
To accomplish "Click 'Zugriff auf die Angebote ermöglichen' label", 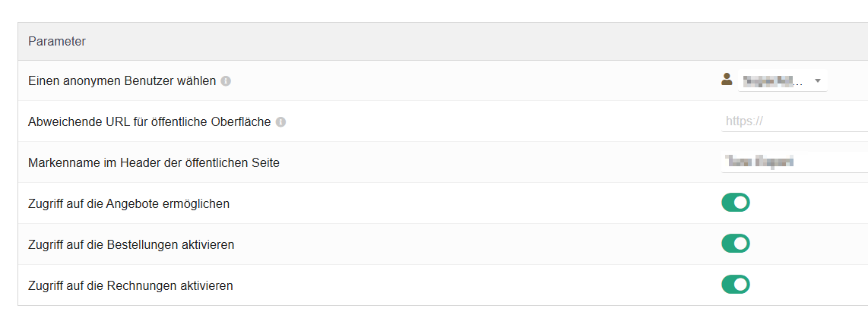I will pyautogui.click(x=128, y=203).
